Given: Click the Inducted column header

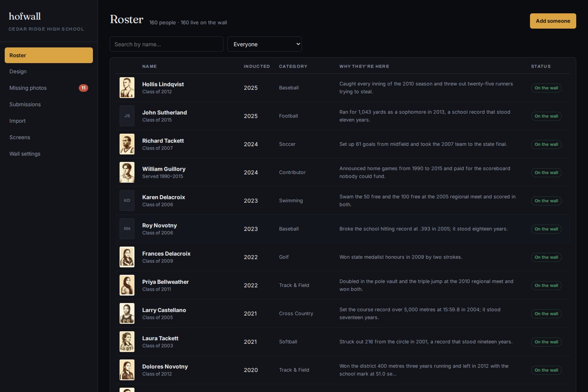Looking at the screenshot, I should pyautogui.click(x=257, y=66).
